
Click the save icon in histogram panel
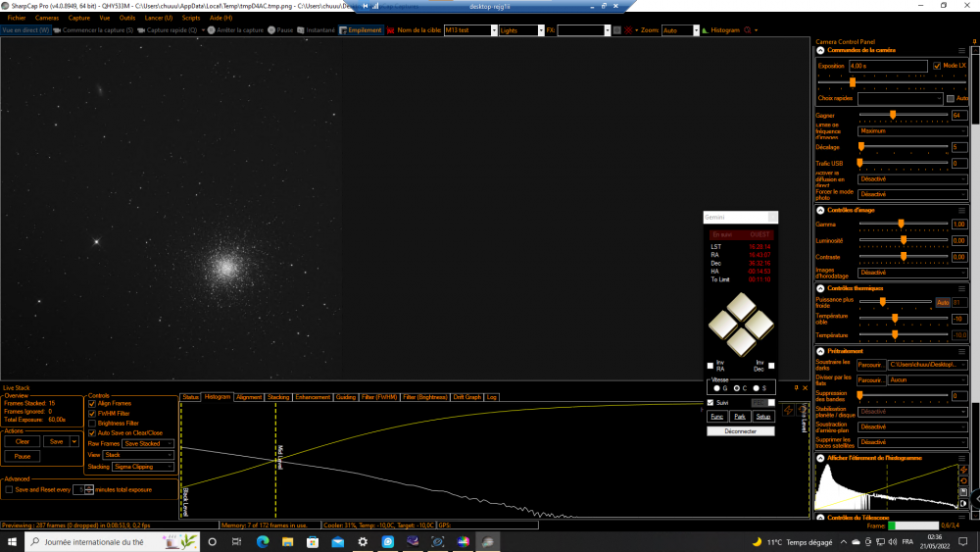[963, 492]
